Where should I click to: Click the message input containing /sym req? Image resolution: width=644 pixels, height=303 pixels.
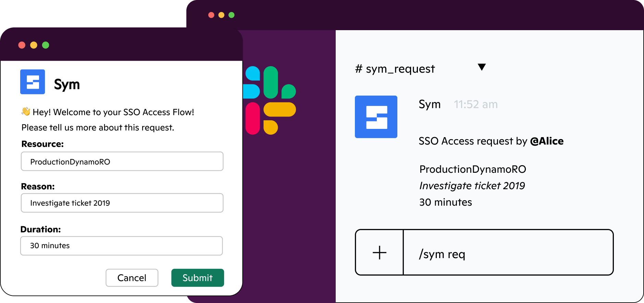pyautogui.click(x=508, y=253)
